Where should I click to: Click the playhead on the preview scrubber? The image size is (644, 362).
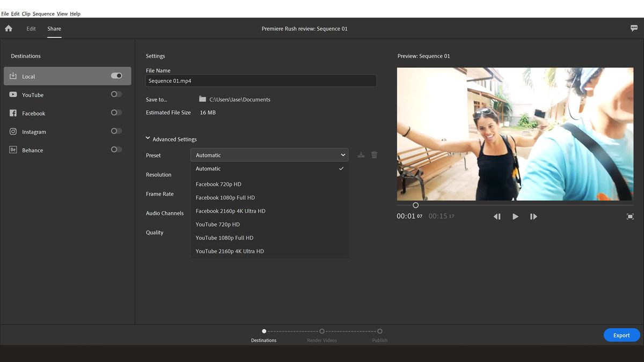point(415,205)
